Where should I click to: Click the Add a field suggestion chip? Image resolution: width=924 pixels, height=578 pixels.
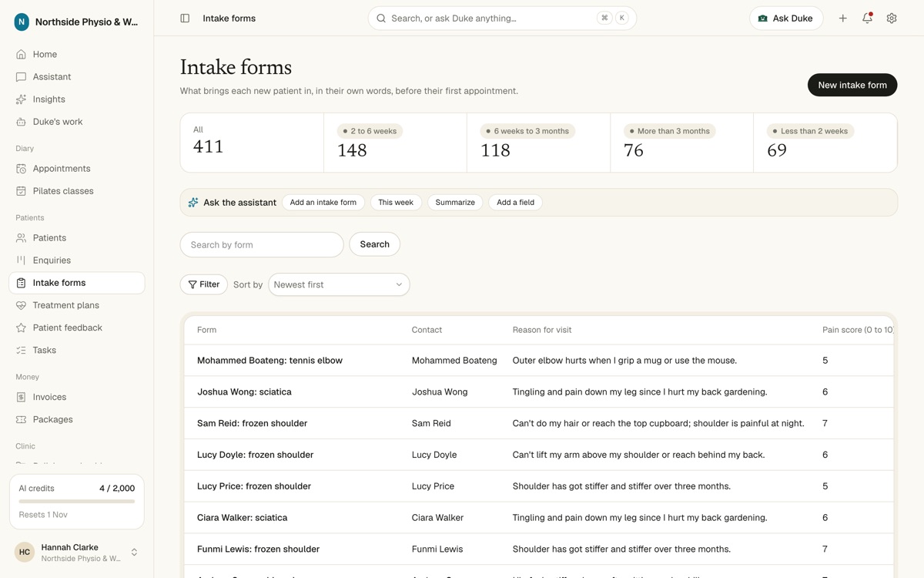coord(515,203)
